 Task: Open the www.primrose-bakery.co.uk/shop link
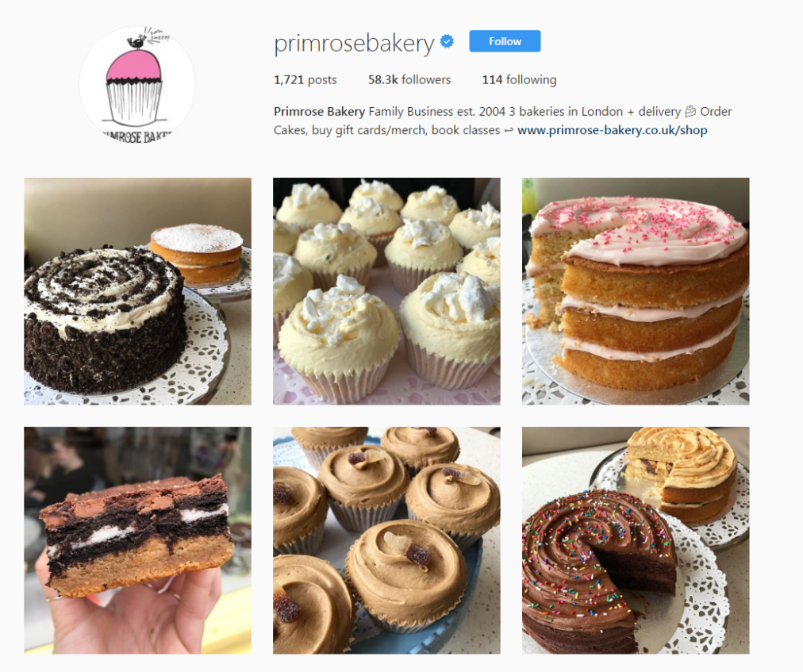(612, 130)
